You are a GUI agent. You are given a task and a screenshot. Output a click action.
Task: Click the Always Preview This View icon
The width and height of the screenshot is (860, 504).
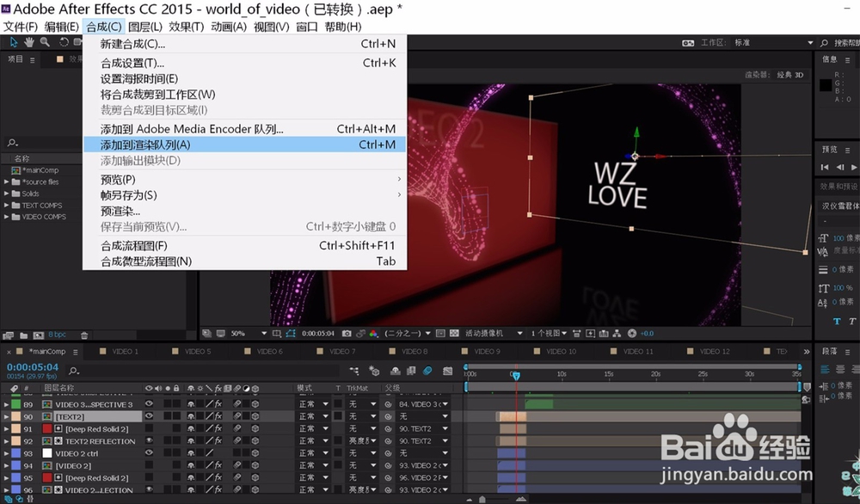(x=206, y=334)
